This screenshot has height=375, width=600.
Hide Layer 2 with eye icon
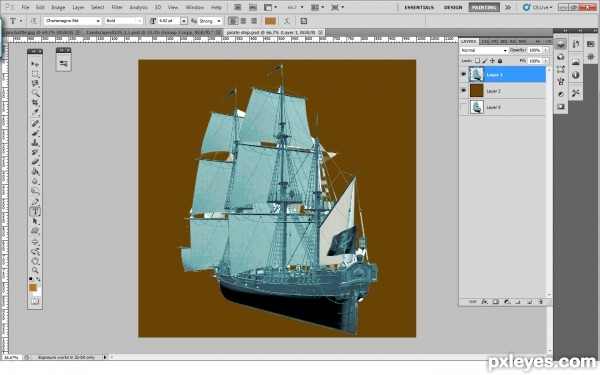463,91
